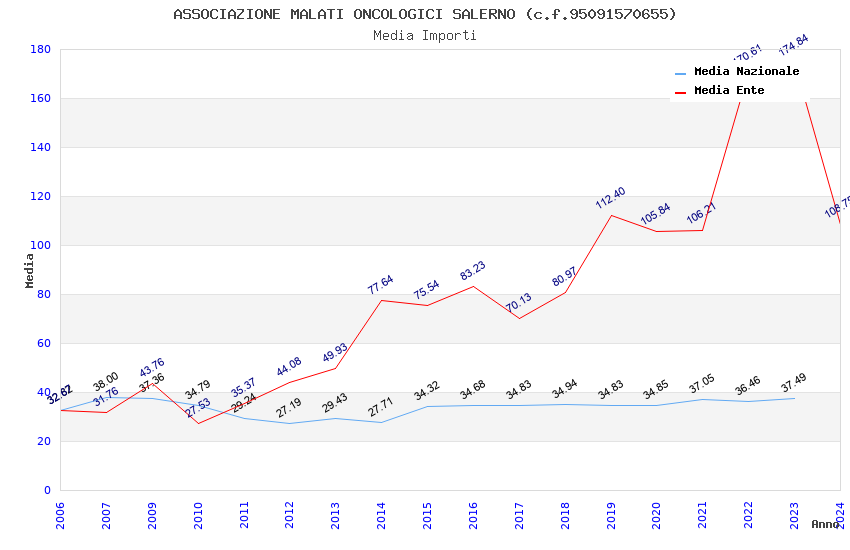Click the 38.00 data label
850x550 pixels.
tap(106, 381)
